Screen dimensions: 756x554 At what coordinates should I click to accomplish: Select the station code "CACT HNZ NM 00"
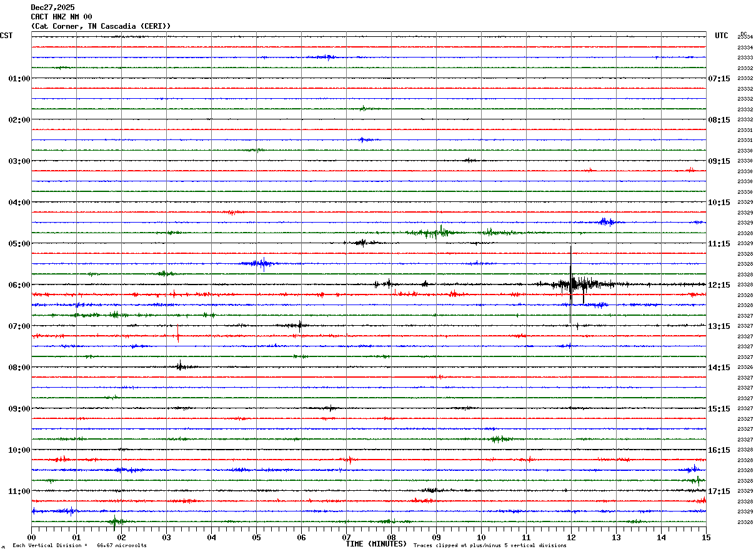click(x=61, y=17)
